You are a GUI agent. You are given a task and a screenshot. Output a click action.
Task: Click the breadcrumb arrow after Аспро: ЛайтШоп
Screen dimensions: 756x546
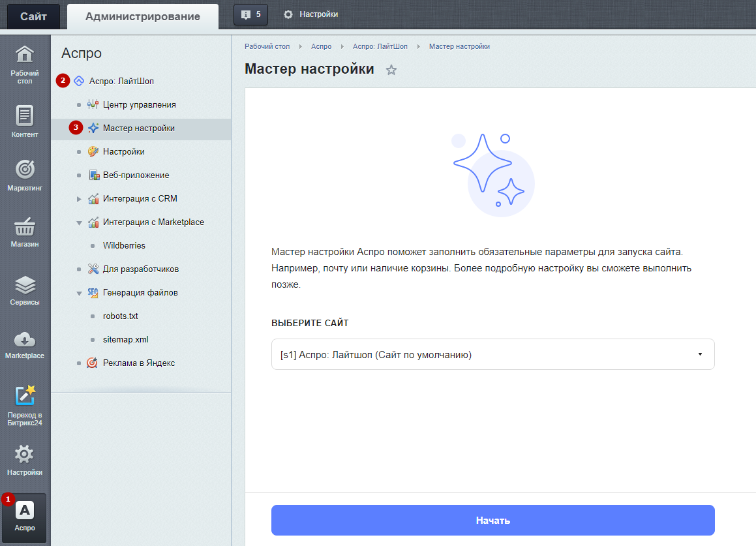point(419,47)
